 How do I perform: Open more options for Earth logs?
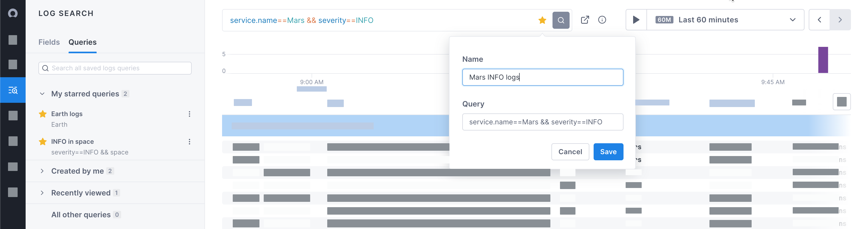189,114
